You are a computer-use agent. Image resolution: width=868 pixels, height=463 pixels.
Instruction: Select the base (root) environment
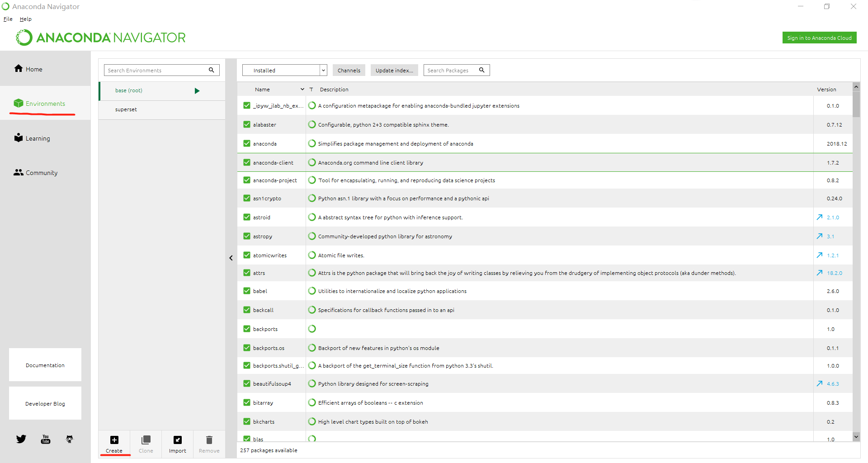click(162, 91)
